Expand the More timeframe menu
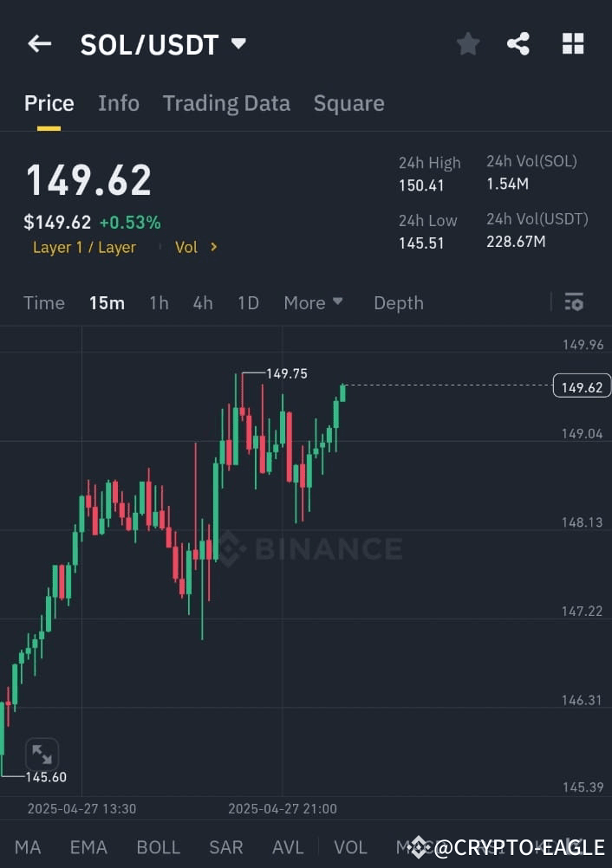The image size is (612, 868). pos(313,302)
